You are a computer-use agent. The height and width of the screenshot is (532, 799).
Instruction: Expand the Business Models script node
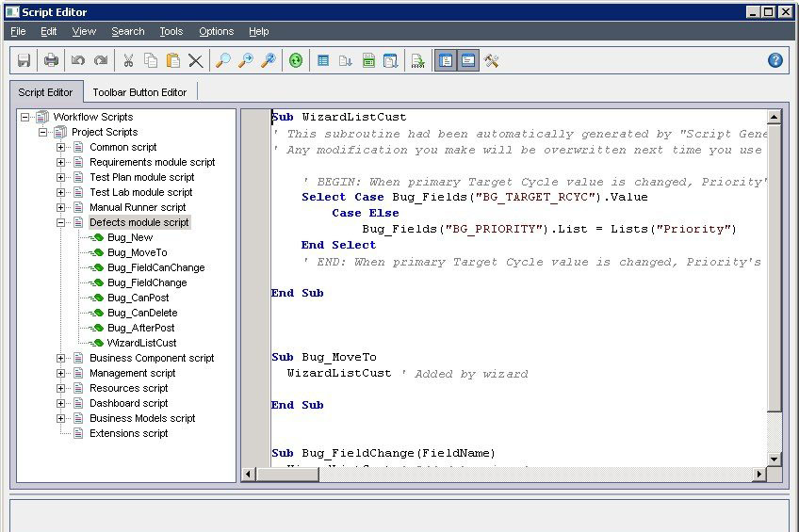[x=60, y=418]
